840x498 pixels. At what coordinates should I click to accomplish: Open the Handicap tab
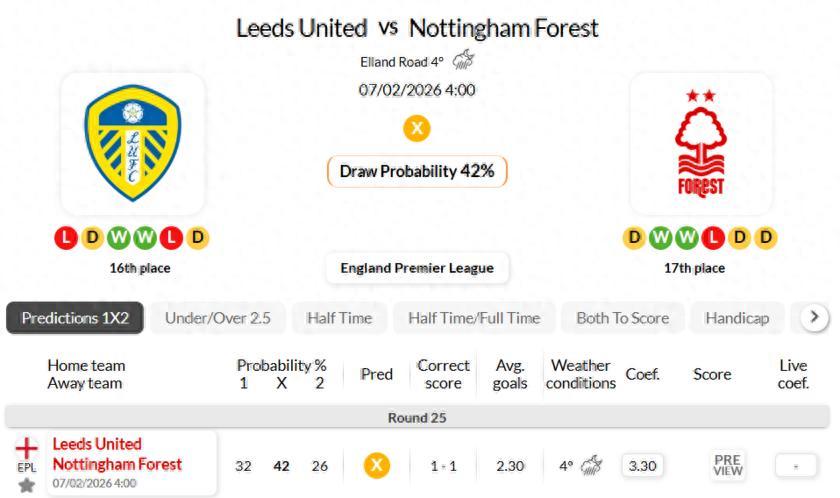point(737,318)
